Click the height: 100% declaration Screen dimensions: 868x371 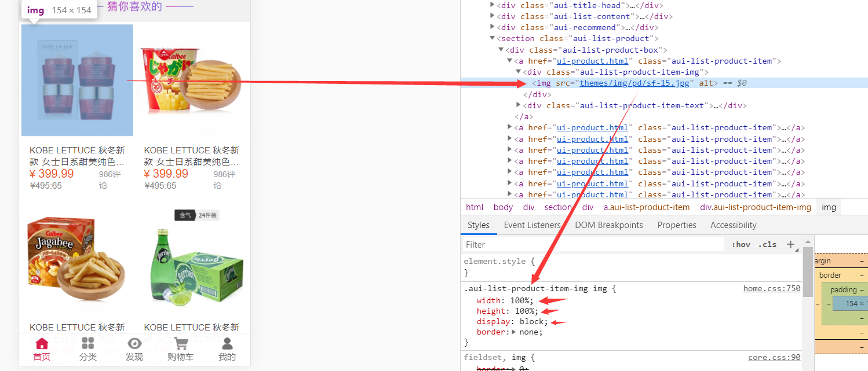[x=508, y=311]
